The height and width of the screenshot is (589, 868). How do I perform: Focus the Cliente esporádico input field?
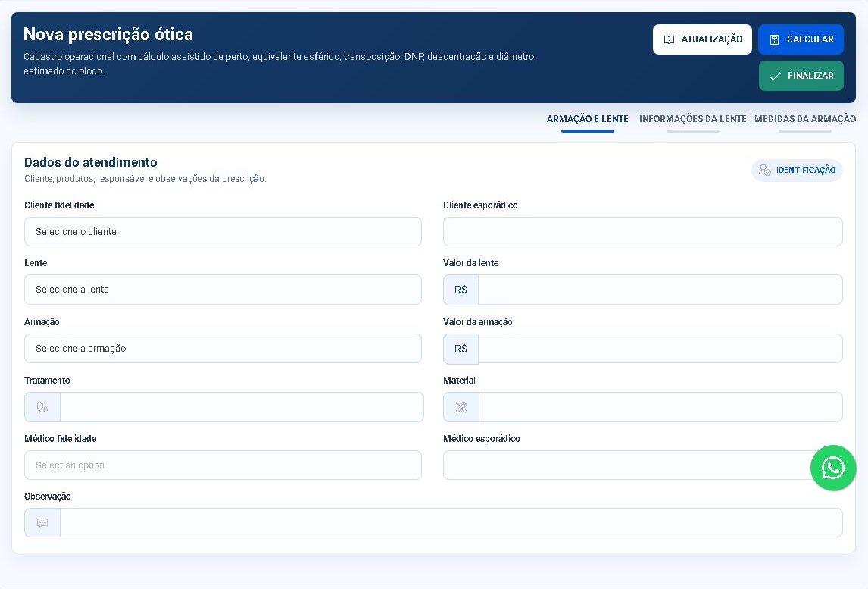click(x=643, y=232)
